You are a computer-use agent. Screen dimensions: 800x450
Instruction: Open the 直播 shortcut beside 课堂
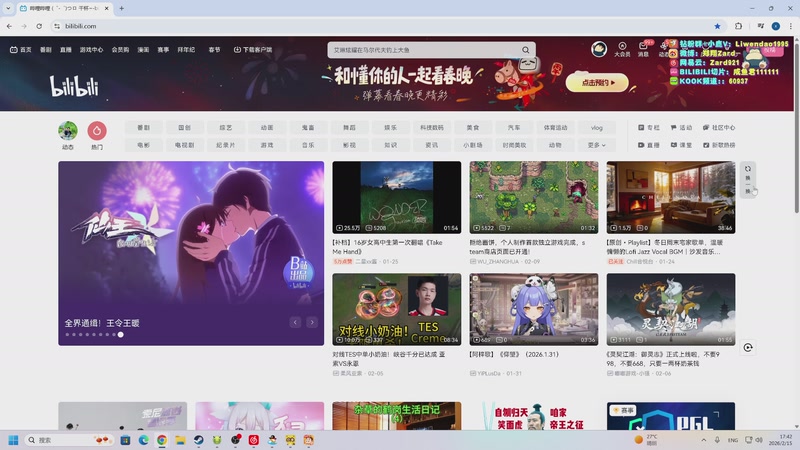(x=649, y=145)
